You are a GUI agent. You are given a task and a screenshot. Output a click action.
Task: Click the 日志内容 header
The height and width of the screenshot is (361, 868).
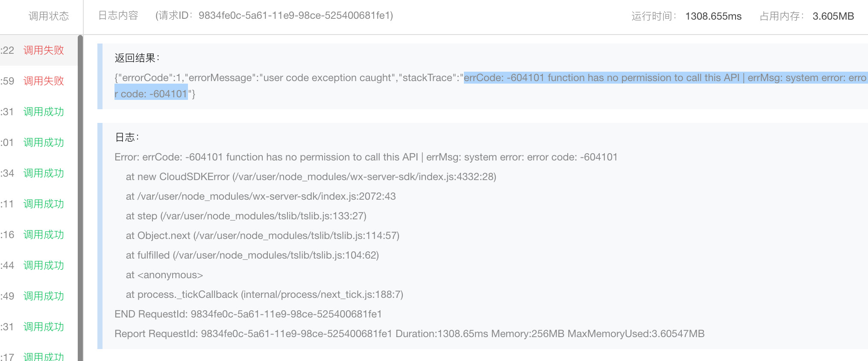point(118,16)
